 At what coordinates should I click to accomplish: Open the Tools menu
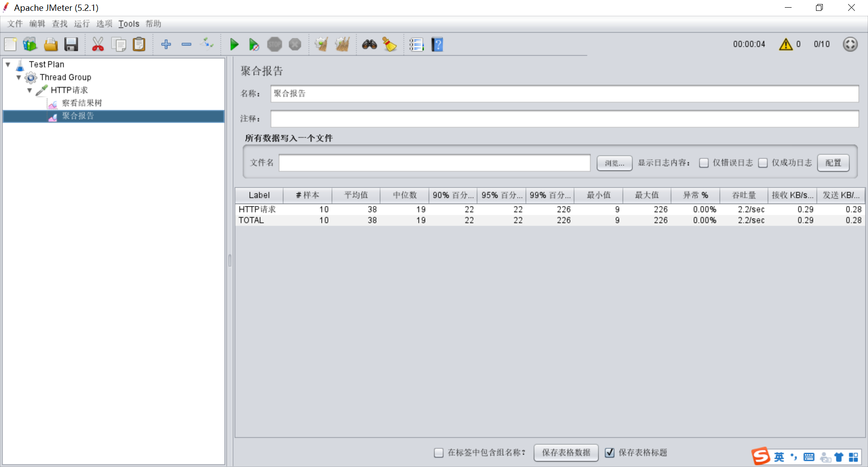click(x=129, y=24)
